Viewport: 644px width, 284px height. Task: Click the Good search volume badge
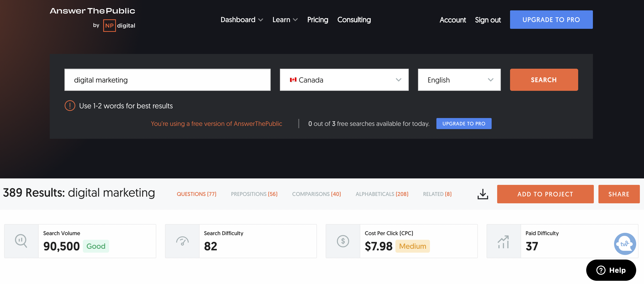[96, 246]
